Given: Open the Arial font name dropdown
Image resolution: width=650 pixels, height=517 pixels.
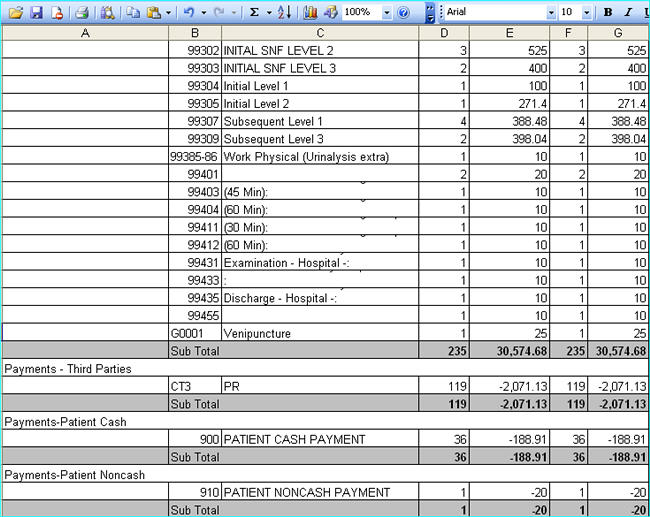Looking at the screenshot, I should [x=551, y=12].
